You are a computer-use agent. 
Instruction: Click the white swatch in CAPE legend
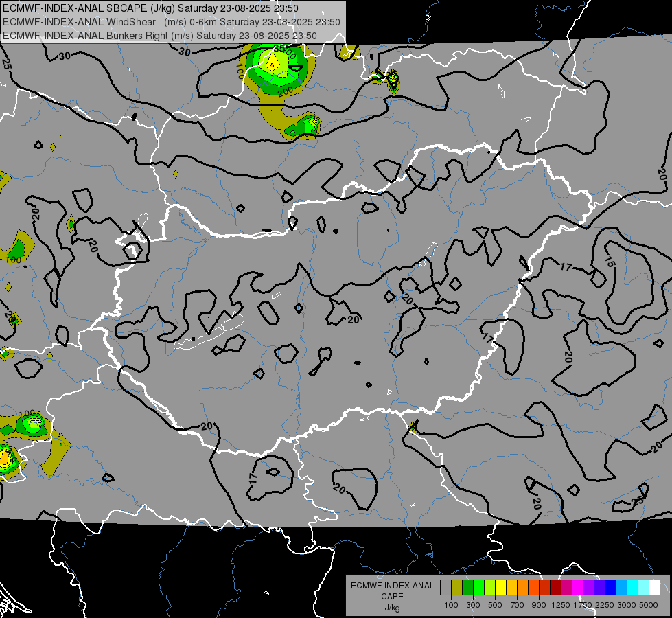click(x=655, y=588)
